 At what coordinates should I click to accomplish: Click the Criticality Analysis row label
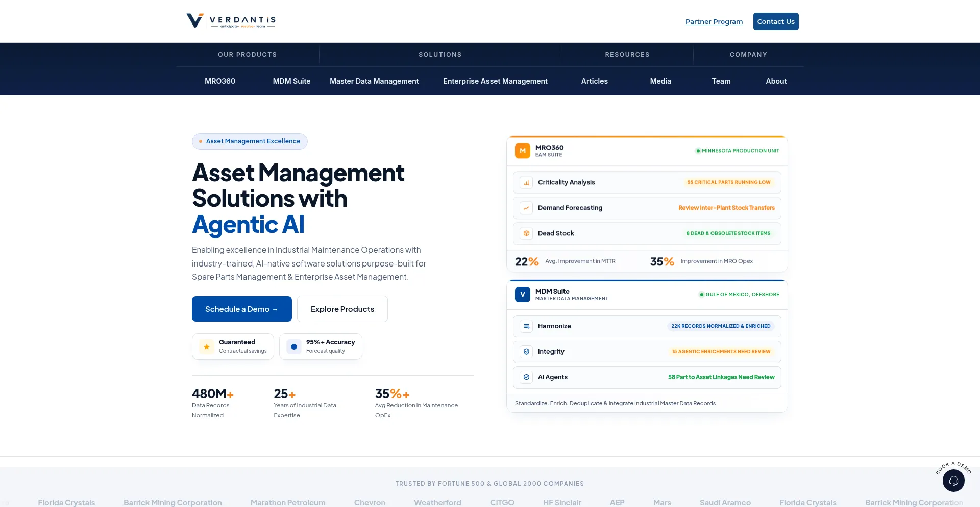pos(566,182)
